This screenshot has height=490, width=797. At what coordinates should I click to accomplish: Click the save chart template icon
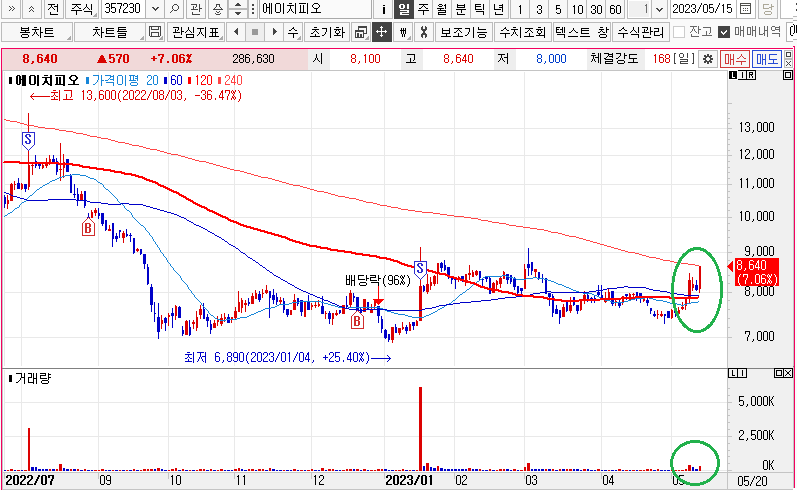click(155, 33)
